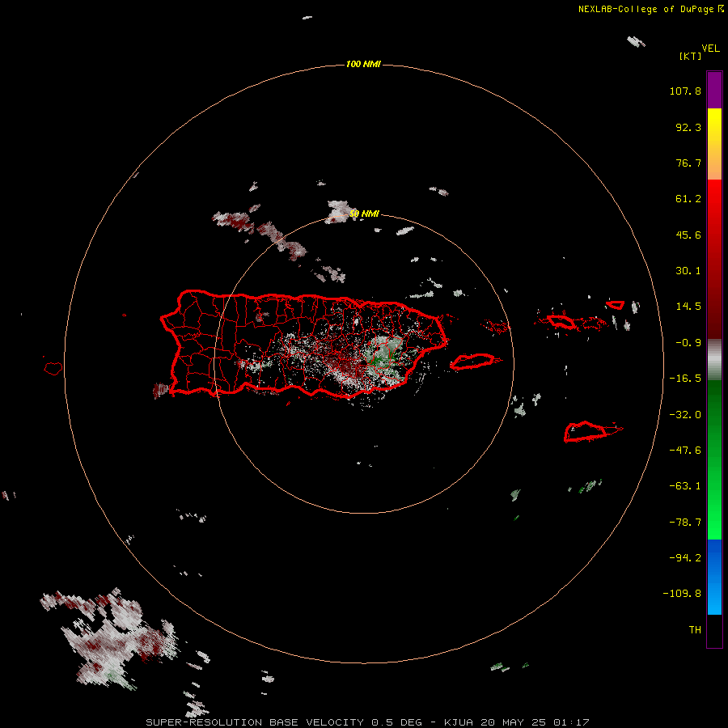Image resolution: width=728 pixels, height=728 pixels.
Task: Click the -63.1 legend value
Action: (685, 486)
